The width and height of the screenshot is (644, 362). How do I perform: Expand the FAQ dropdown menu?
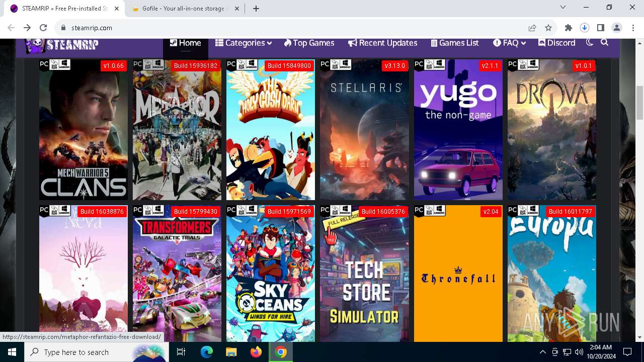click(x=509, y=43)
